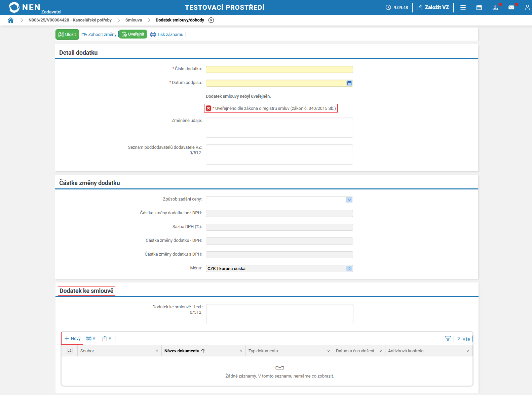532x395 pixels.
Task: Click Částka změny dodatku section heading
Action: point(89,183)
